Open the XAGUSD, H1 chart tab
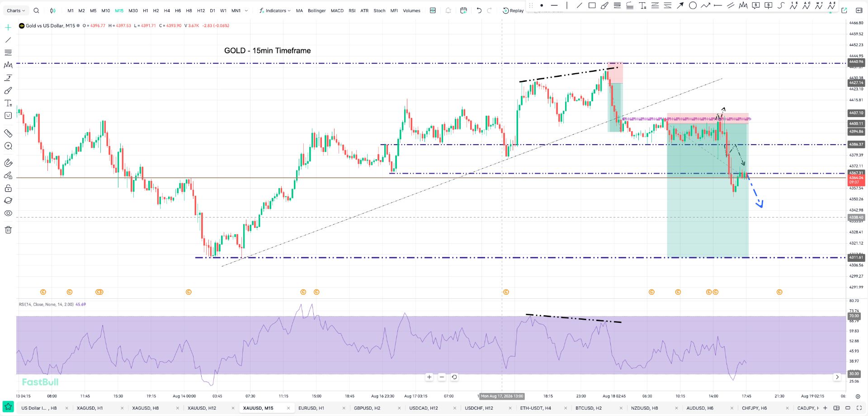The image size is (868, 416). pos(90,408)
